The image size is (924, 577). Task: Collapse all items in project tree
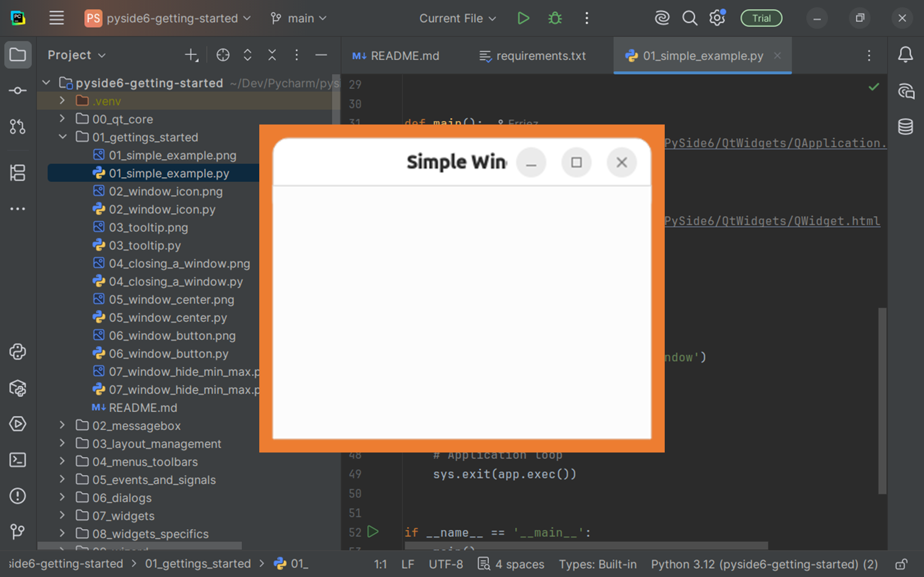(x=272, y=55)
